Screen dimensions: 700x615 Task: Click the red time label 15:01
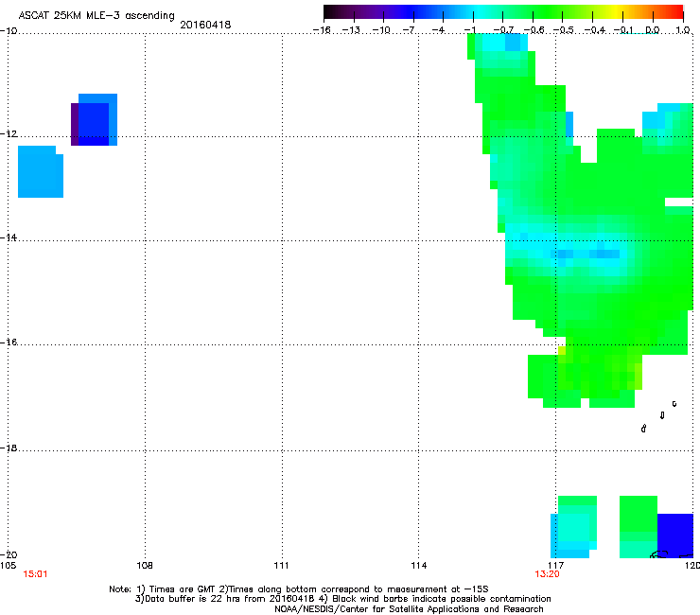pyautogui.click(x=35, y=574)
